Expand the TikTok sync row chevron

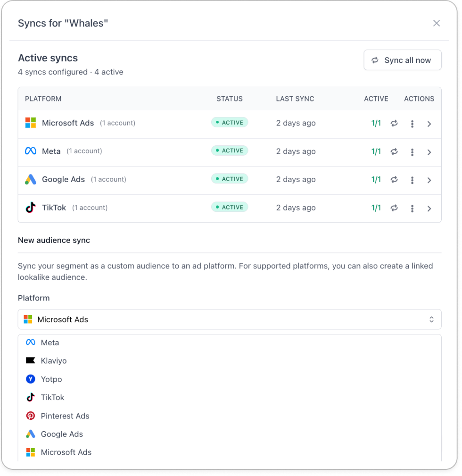coord(429,208)
